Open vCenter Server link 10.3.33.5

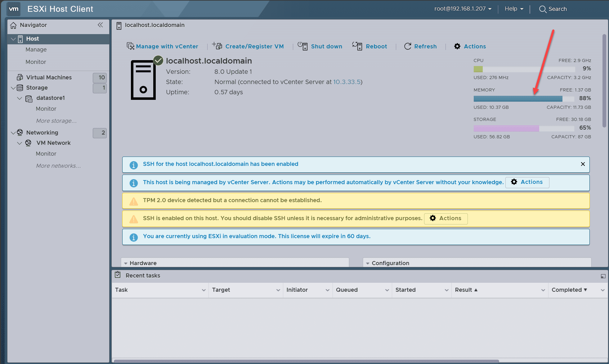(x=347, y=82)
